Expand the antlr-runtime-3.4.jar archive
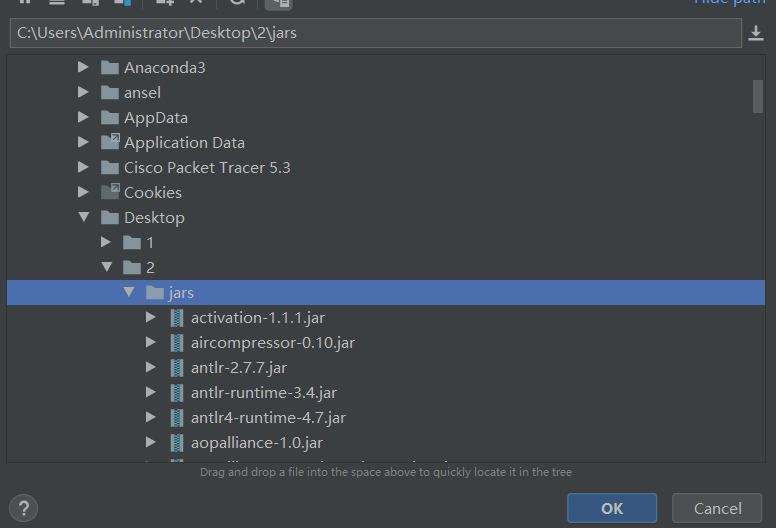The height and width of the screenshot is (528, 776). [x=150, y=392]
